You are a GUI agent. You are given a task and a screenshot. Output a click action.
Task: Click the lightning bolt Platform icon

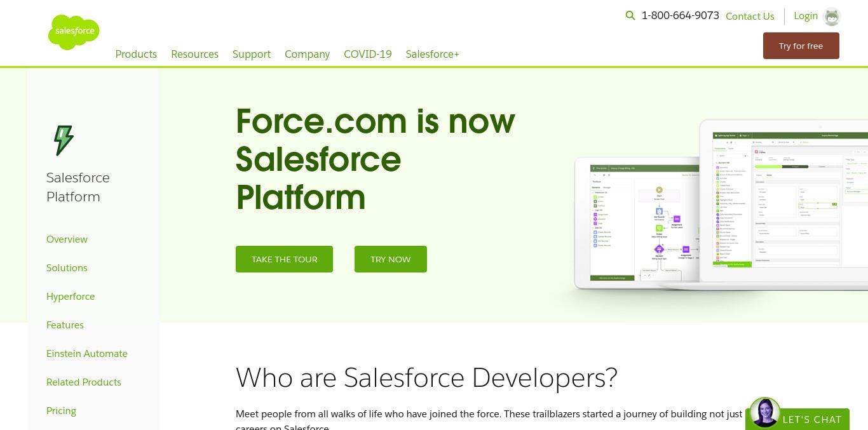click(x=64, y=140)
